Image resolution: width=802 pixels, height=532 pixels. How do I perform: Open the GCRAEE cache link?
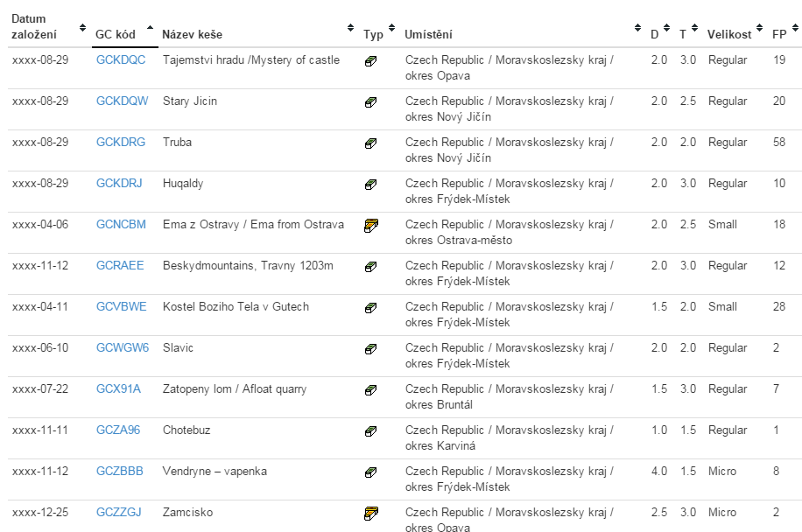120,266
